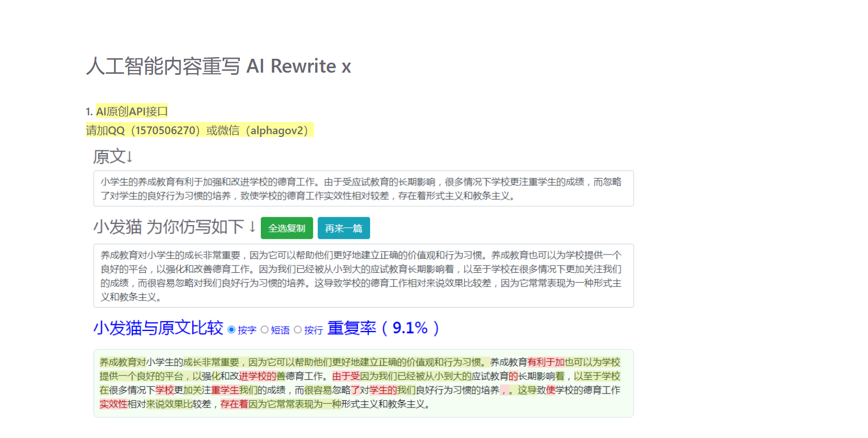This screenshot has width=868, height=438.
Task: Click the highlighted AI原创API接口 text
Action: [x=132, y=111]
